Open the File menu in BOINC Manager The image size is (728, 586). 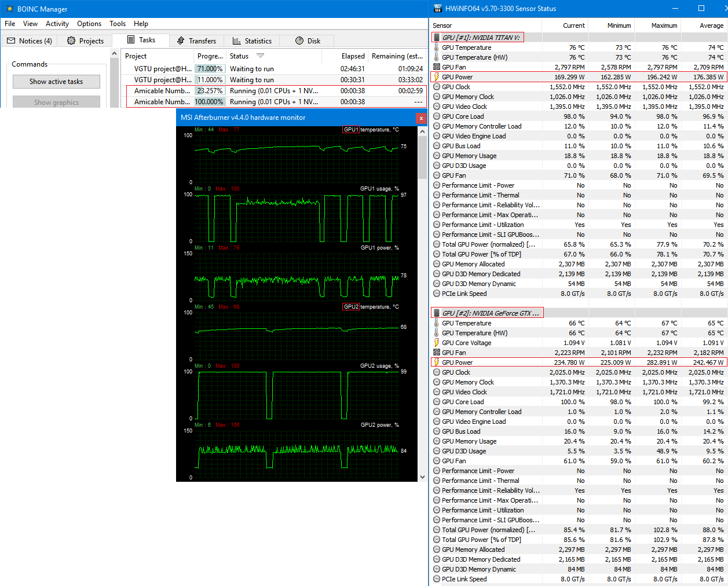point(10,24)
